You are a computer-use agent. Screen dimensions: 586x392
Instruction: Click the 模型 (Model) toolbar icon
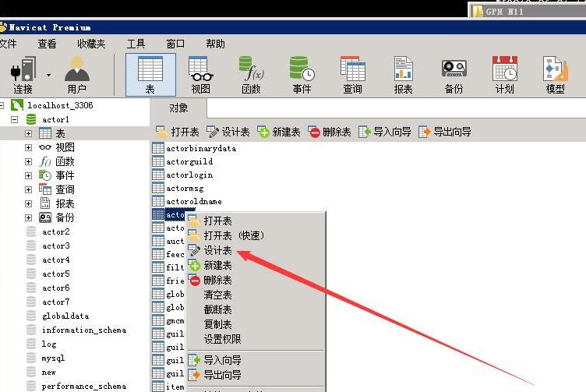(555, 73)
